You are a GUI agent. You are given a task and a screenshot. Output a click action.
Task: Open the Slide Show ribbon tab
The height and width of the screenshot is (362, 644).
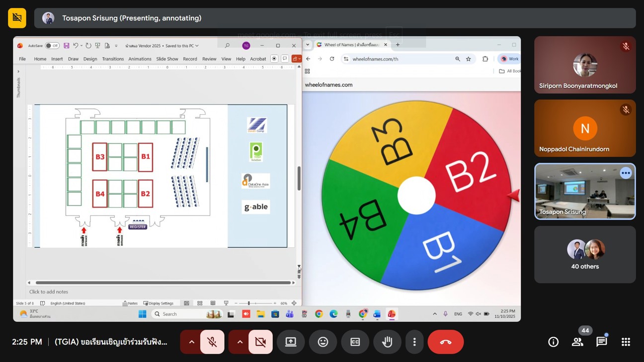point(167,59)
